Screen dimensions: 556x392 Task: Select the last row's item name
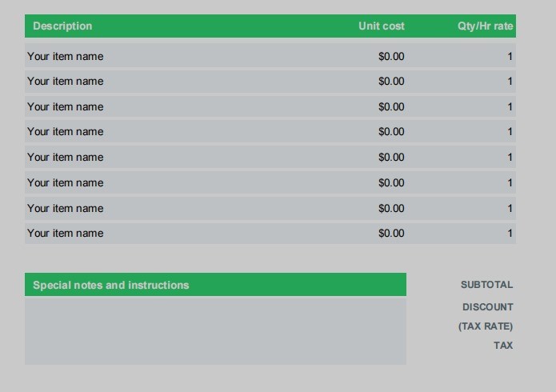66,234
